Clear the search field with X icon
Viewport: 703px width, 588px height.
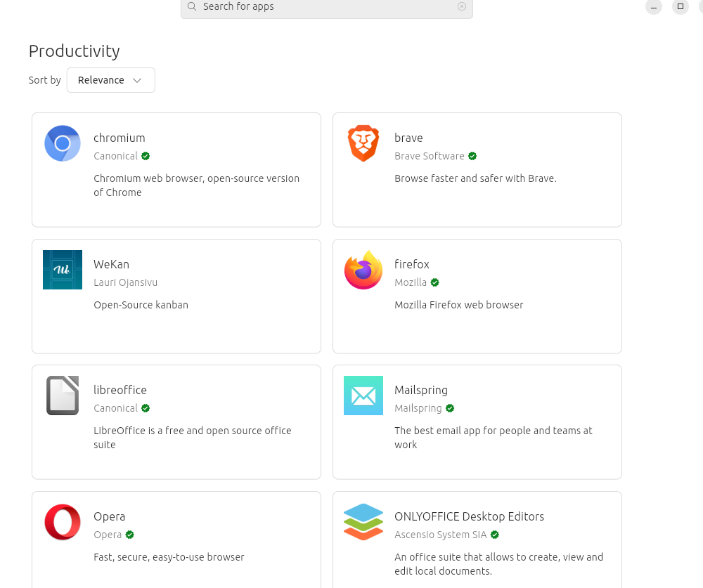[462, 6]
